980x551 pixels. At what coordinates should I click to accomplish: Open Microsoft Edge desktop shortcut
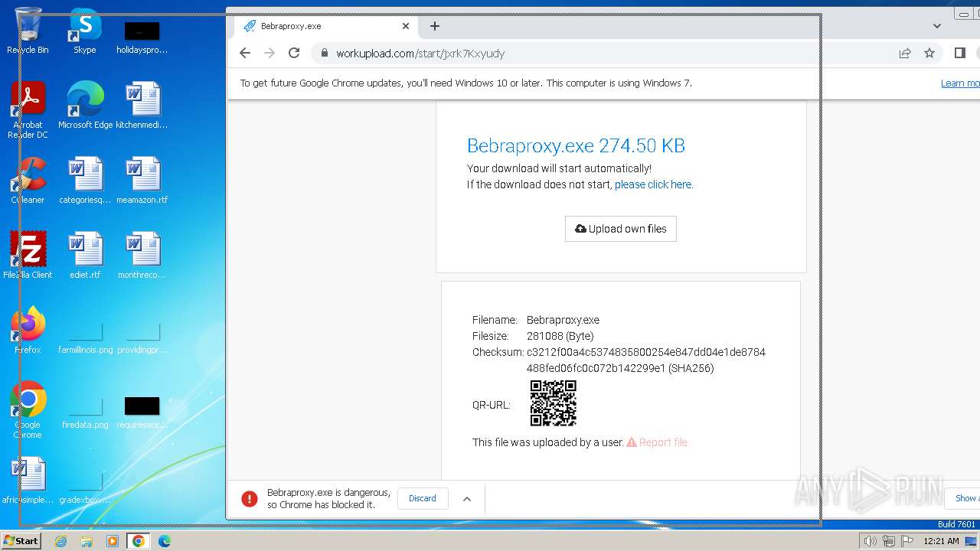(x=85, y=105)
